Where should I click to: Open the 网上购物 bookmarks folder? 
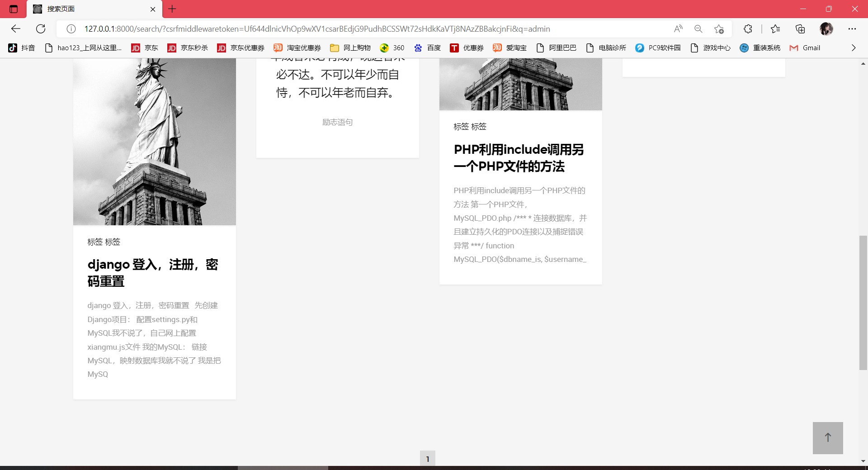[350, 48]
